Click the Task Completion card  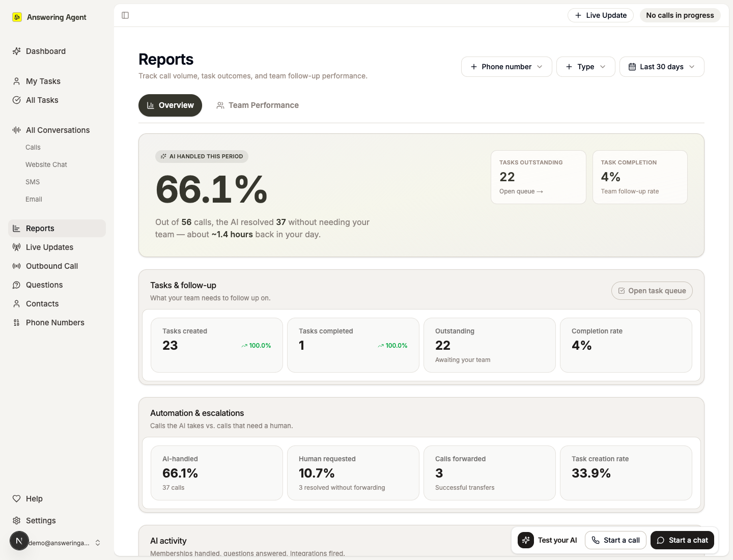tap(640, 177)
